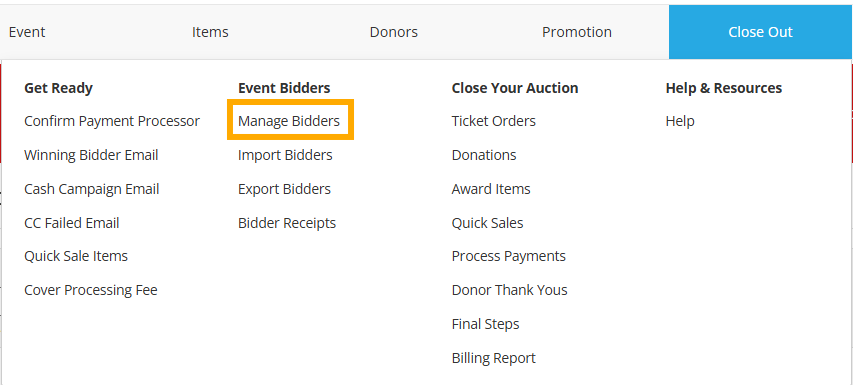Screen dimensions: 853x385
Task: Go to Ticket Orders
Action: (x=493, y=121)
